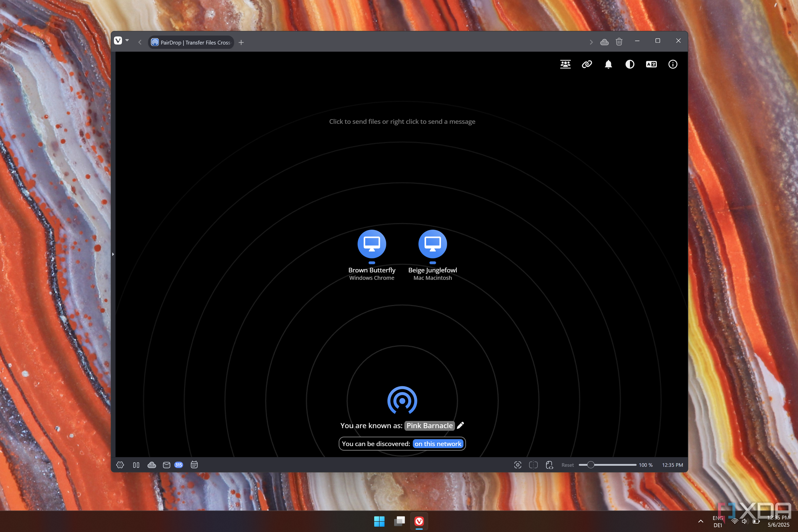Toggle tab tiling icon
Viewport: 798px width, 532px height.
click(x=533, y=465)
